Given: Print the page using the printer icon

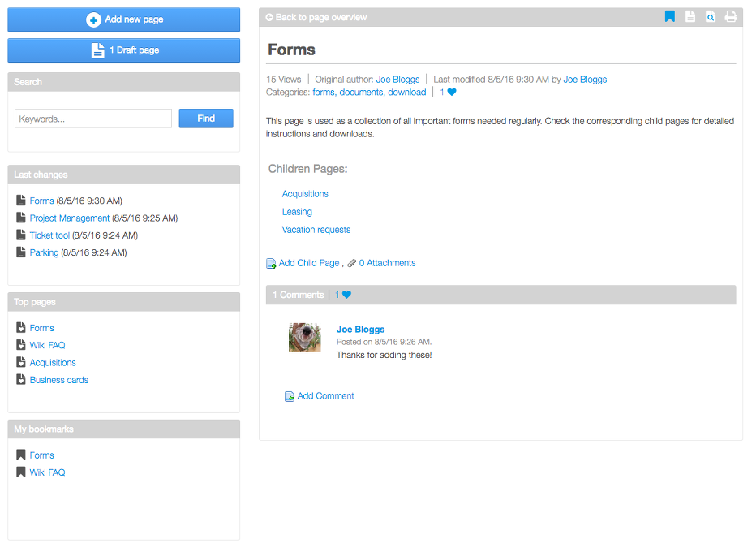Looking at the screenshot, I should pos(731,17).
